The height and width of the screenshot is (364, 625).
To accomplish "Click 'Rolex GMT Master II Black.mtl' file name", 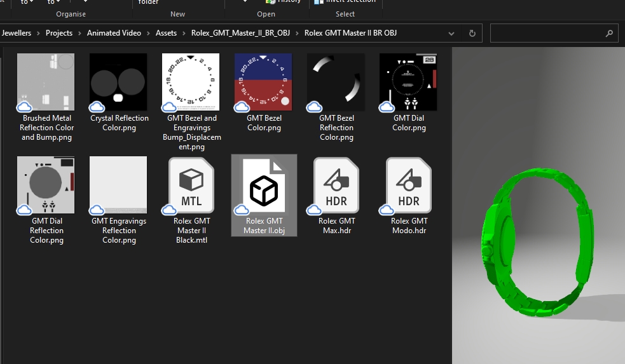I will pyautogui.click(x=192, y=230).
